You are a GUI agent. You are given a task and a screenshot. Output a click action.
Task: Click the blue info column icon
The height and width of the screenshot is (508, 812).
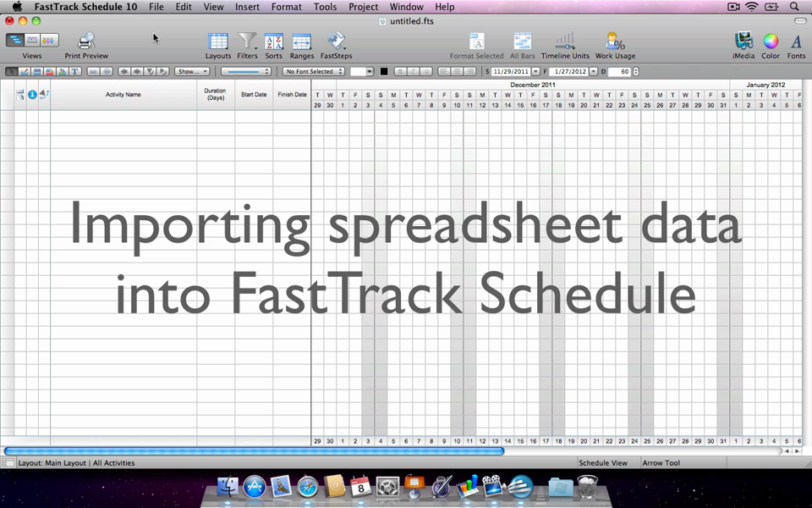(32, 94)
